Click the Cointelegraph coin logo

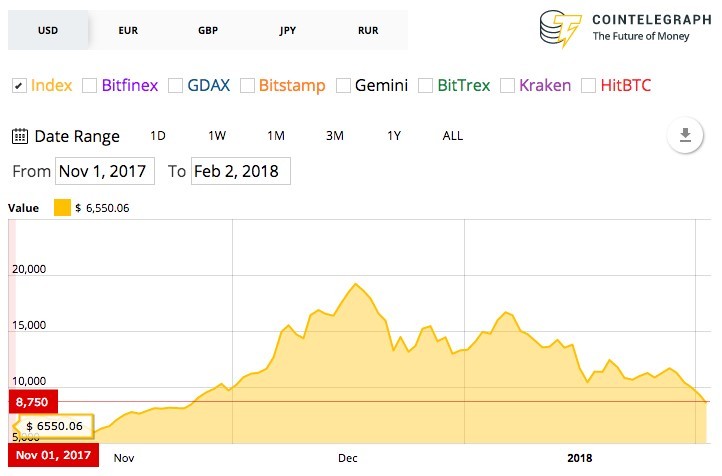tap(560, 29)
